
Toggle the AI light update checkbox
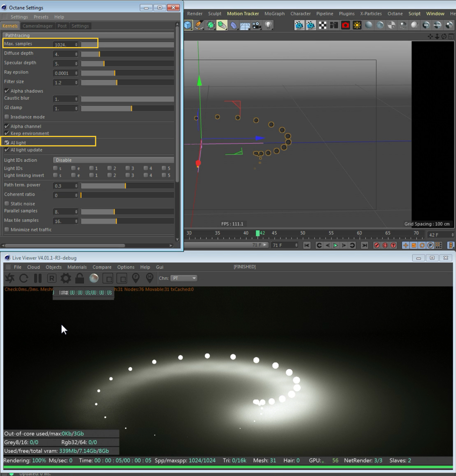click(7, 150)
